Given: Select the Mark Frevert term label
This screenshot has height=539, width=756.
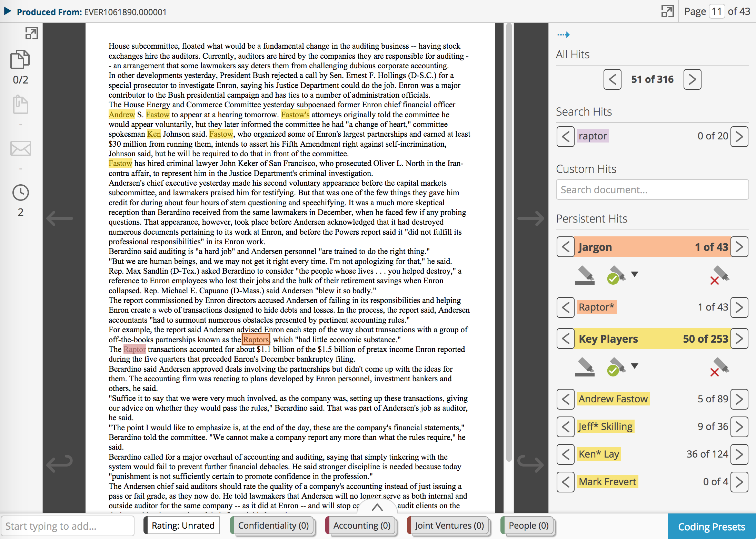Looking at the screenshot, I should pyautogui.click(x=607, y=481).
